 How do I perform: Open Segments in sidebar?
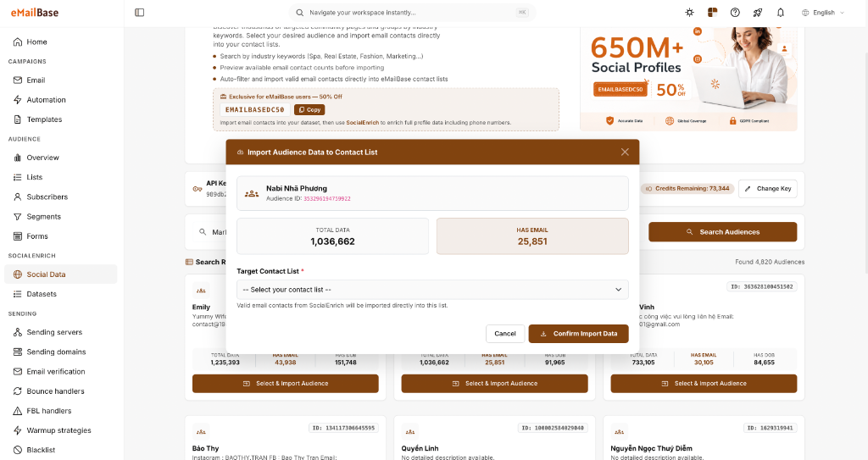point(61,216)
